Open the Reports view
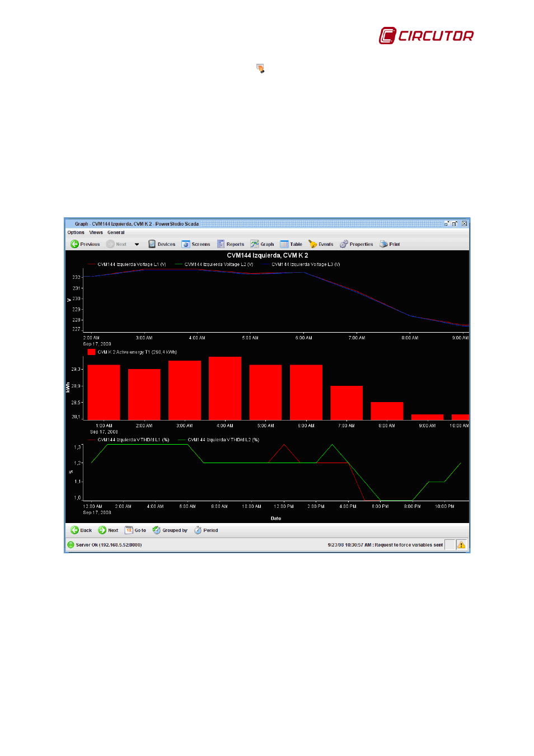The height and width of the screenshot is (756, 534). (x=231, y=244)
